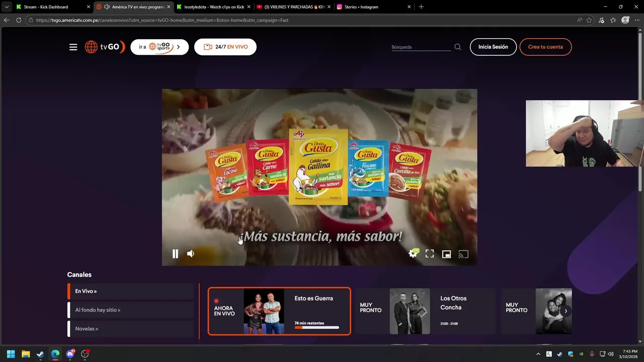Click Esto es Guerra progress bar
The image size is (644, 362).
317,327
